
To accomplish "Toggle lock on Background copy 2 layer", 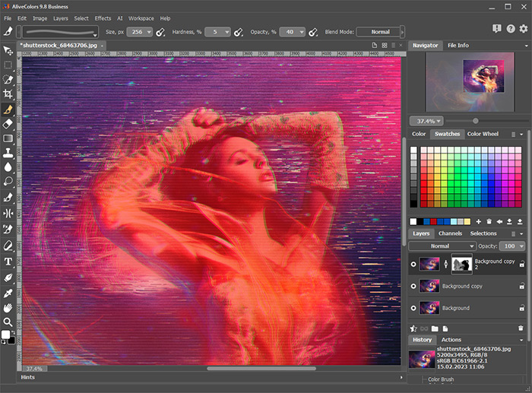I will (522, 264).
